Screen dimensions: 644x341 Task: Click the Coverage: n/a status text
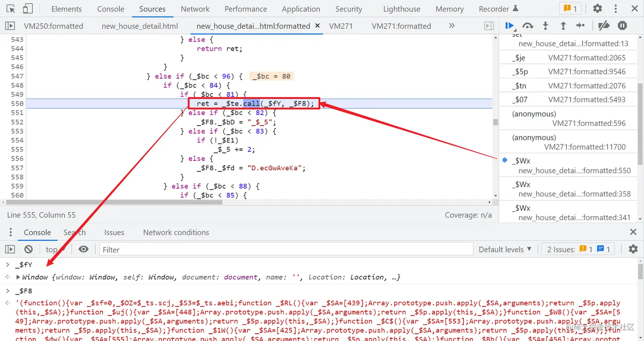(468, 215)
